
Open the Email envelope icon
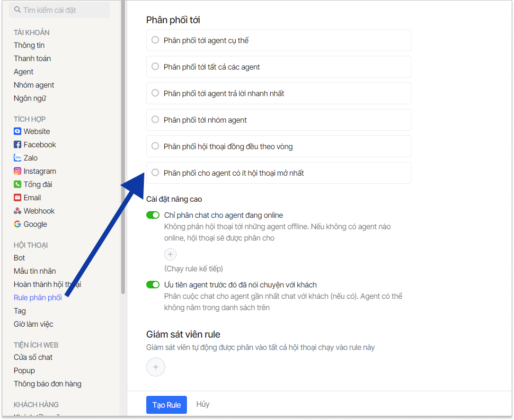(x=18, y=198)
